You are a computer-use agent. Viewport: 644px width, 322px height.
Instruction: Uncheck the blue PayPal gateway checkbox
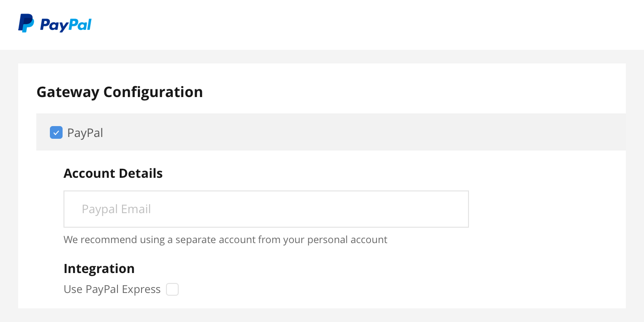coord(56,132)
